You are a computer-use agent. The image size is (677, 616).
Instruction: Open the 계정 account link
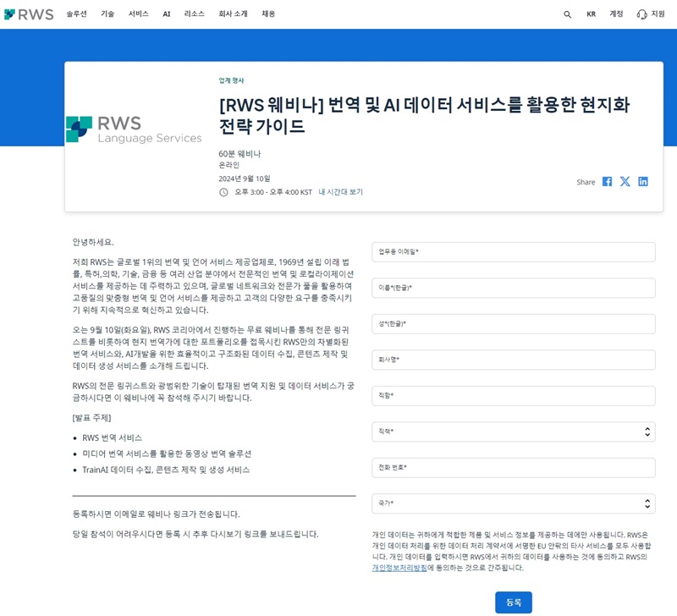tap(616, 14)
